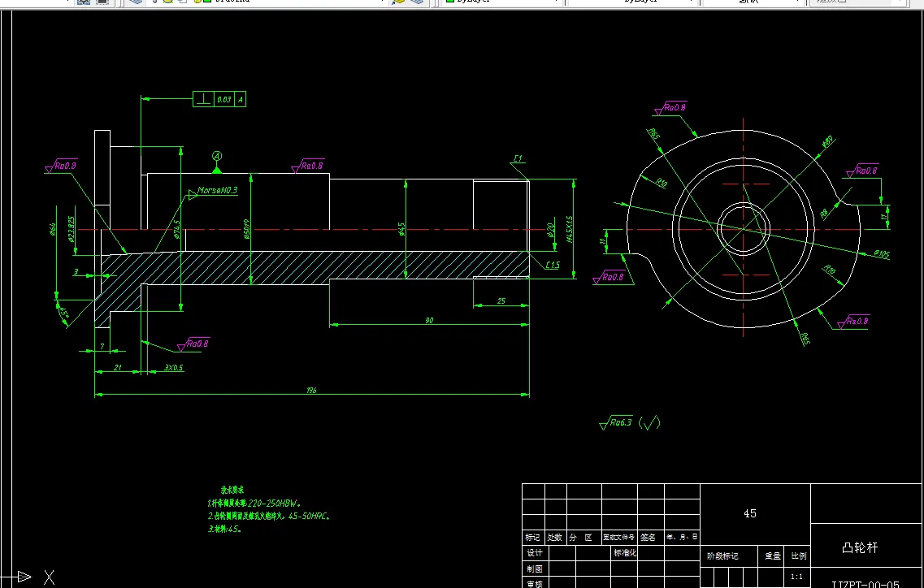This screenshot has width=924, height=588.
Task: Select the 比例 title block cell
Action: coord(799,556)
